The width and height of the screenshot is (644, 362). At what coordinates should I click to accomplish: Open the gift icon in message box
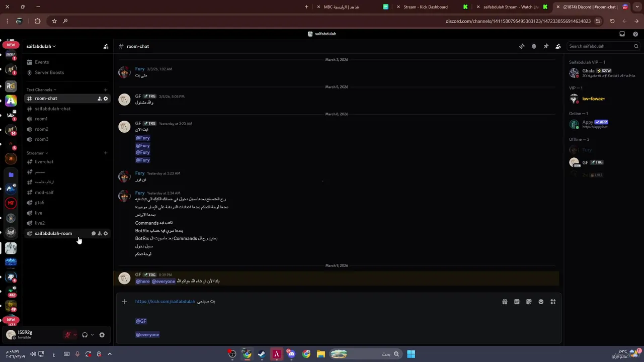click(505, 302)
